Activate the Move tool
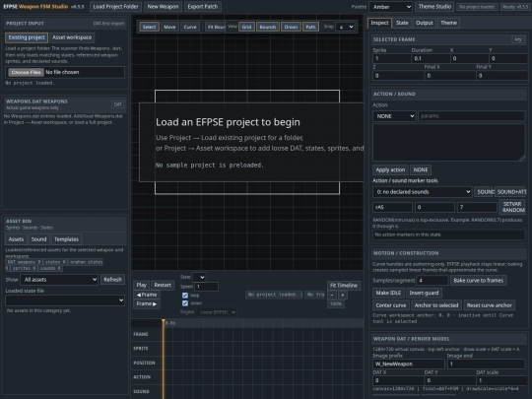The height and width of the screenshot is (399, 532). click(x=169, y=27)
